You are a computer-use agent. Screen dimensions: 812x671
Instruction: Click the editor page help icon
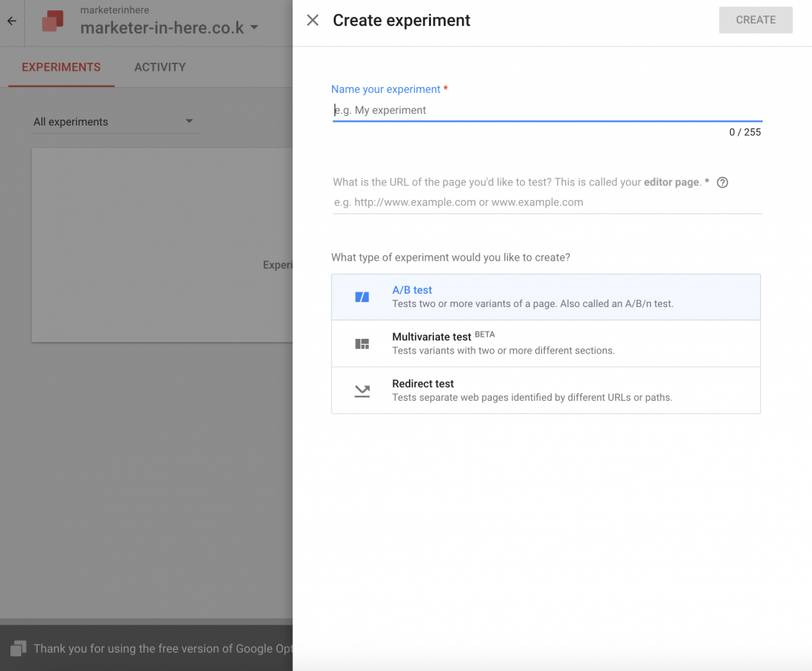pos(723,183)
